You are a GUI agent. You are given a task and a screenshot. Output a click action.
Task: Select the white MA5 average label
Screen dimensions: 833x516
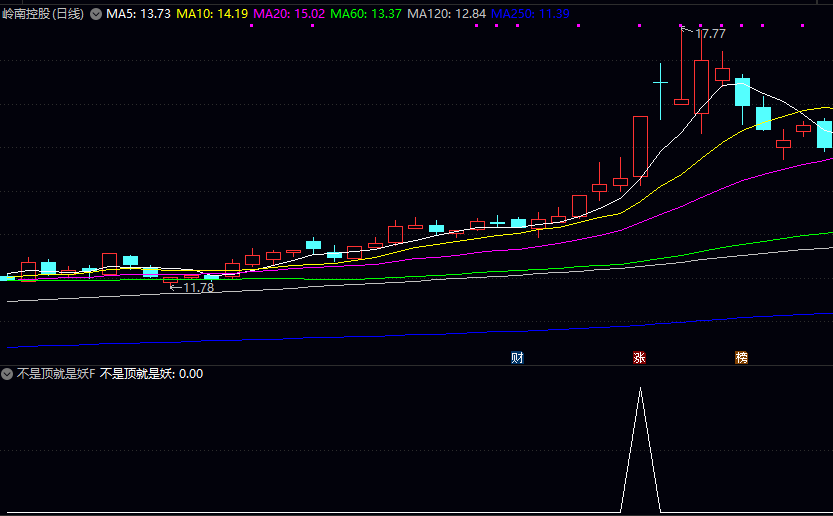pos(139,14)
